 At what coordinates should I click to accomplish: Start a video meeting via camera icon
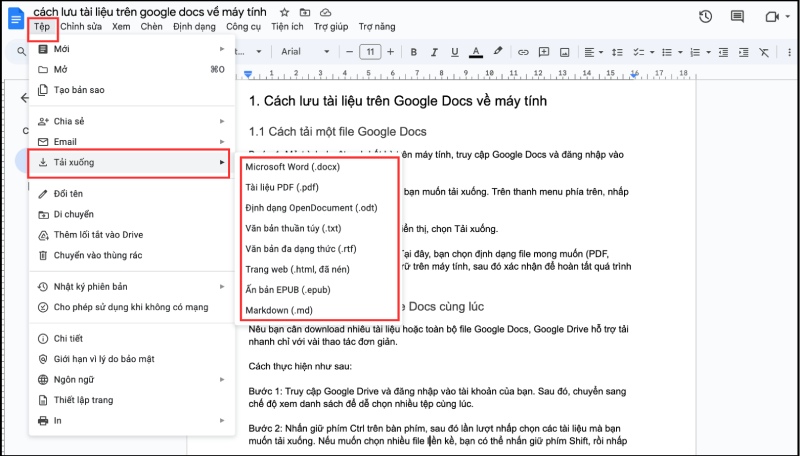771,16
